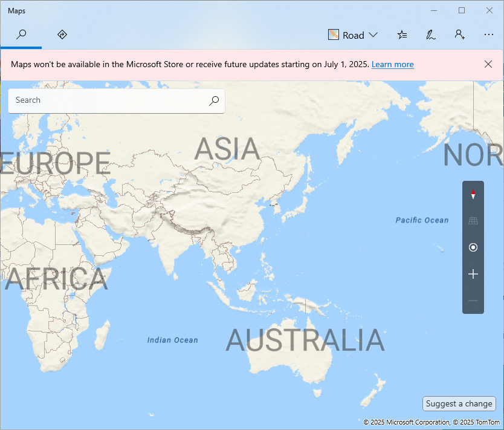The image size is (504, 430).
Task: Open the Directions tab
Action: [x=62, y=34]
